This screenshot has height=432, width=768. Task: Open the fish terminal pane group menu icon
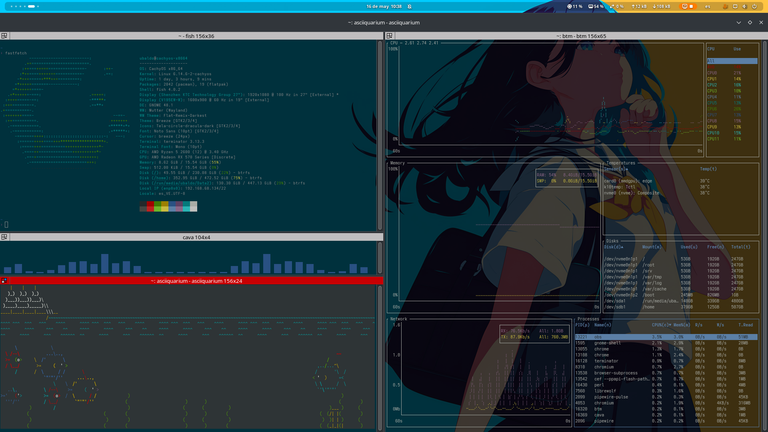pos(4,36)
